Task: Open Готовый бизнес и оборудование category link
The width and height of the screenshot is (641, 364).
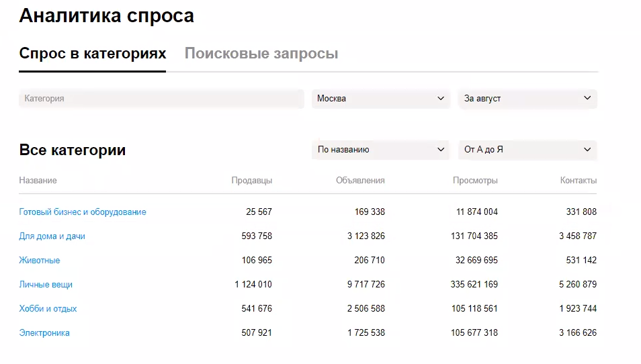Action: (x=83, y=212)
